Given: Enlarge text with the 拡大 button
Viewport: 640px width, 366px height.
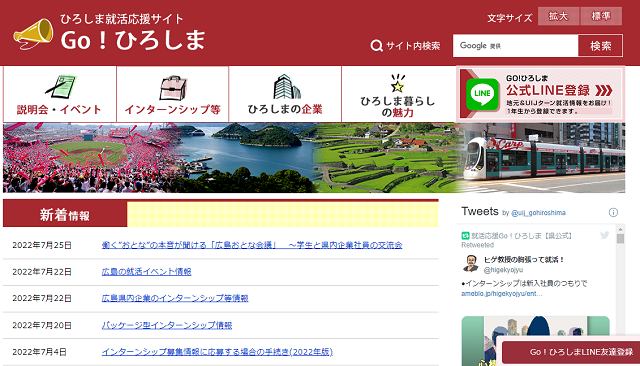Looking at the screenshot, I should [x=558, y=16].
